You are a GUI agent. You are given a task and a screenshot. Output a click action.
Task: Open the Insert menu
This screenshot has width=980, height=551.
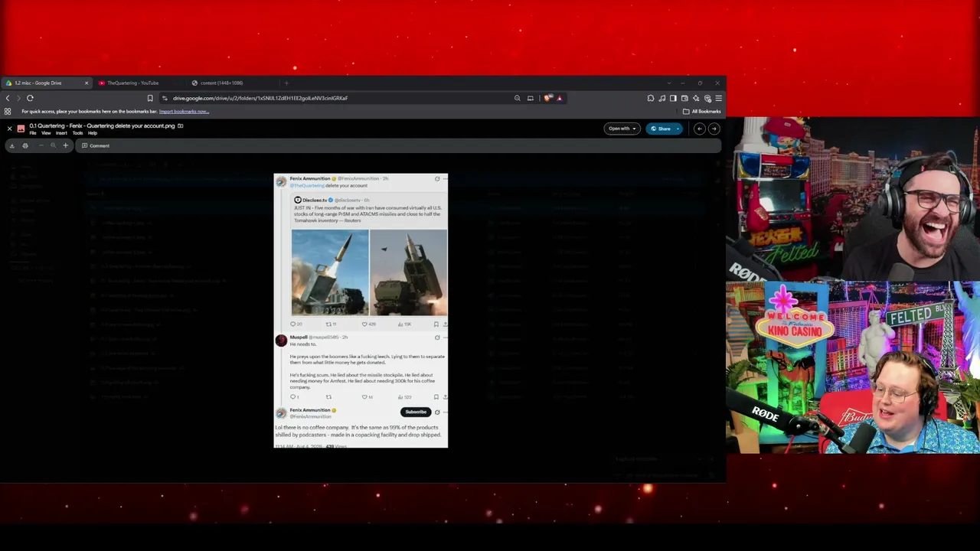click(61, 133)
